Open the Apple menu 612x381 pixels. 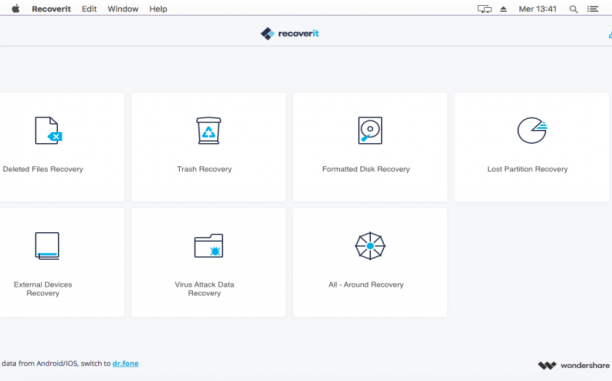point(16,9)
